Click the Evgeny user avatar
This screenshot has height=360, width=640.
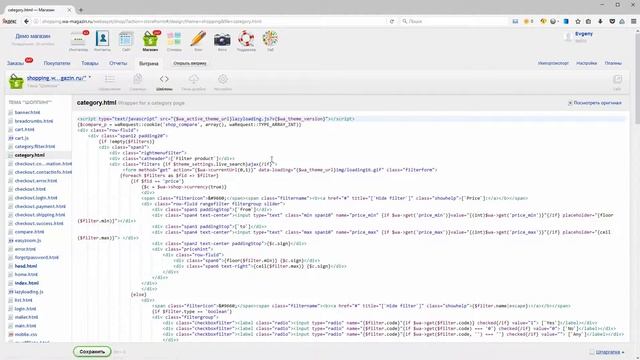click(568, 37)
